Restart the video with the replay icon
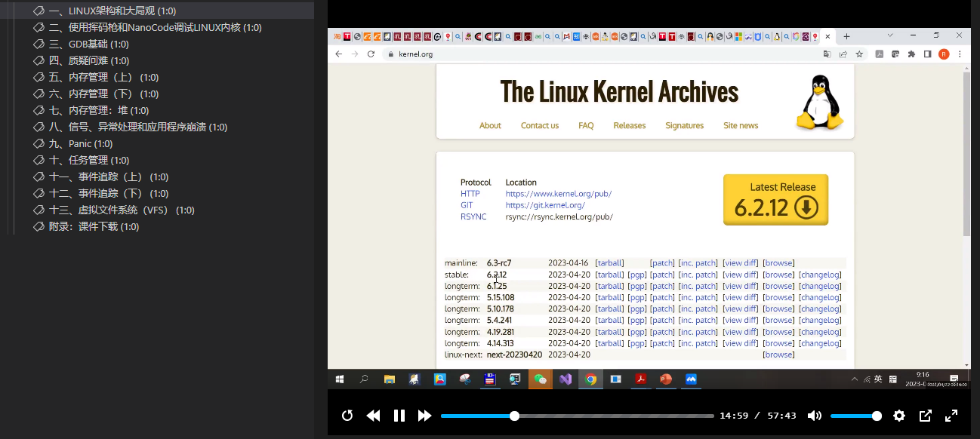980x439 pixels. [x=347, y=416]
